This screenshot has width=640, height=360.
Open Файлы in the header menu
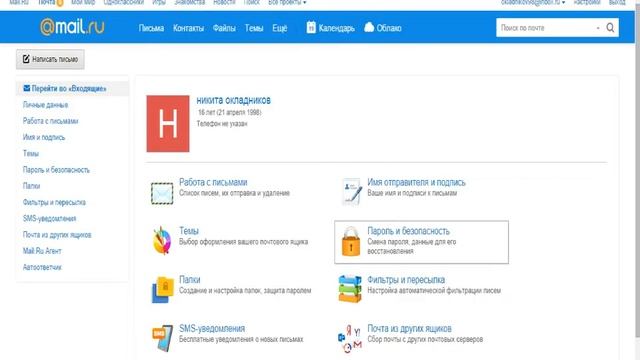tap(224, 28)
